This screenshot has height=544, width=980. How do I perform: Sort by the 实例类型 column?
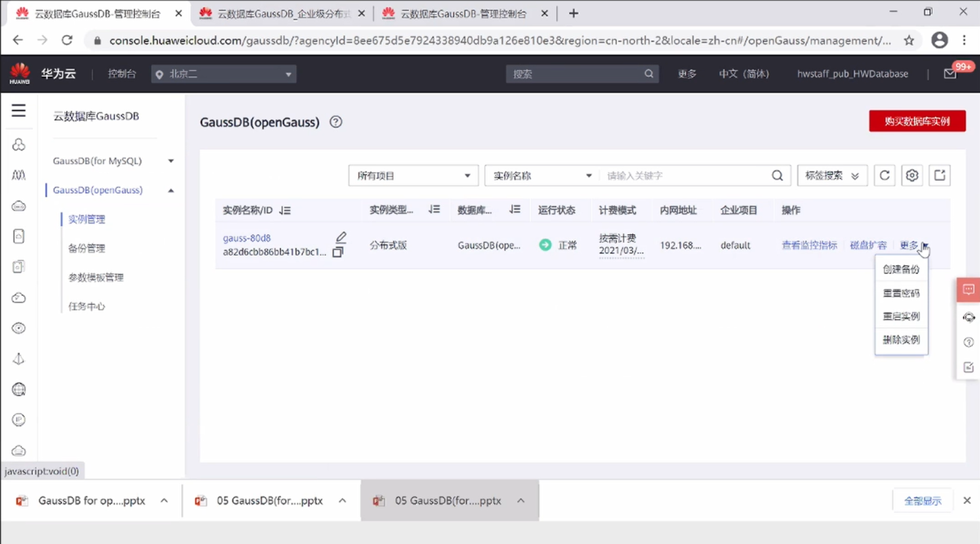point(434,210)
